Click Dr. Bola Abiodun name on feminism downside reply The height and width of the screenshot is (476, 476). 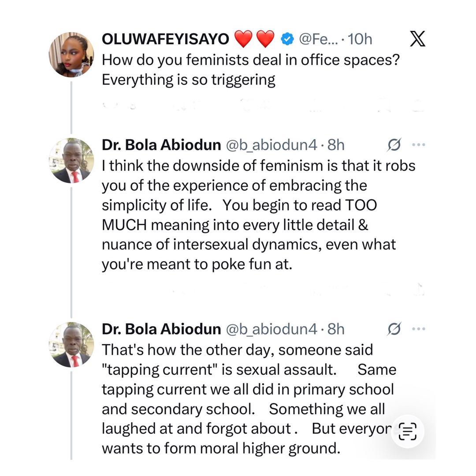click(161, 145)
